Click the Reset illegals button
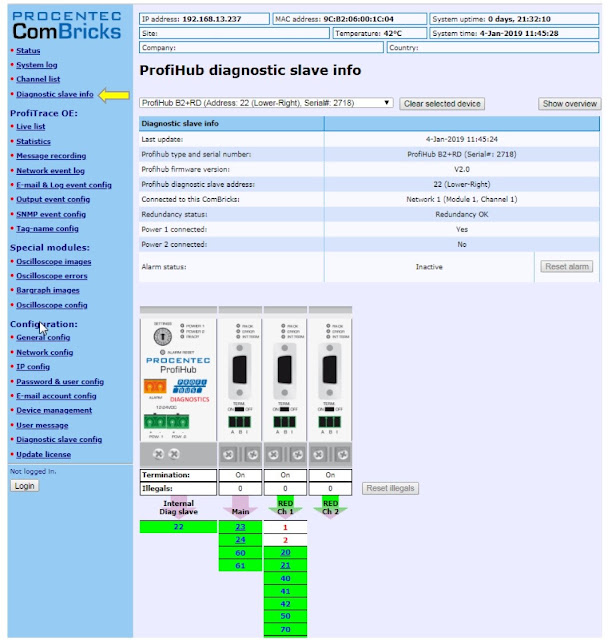The image size is (608, 640). [390, 488]
